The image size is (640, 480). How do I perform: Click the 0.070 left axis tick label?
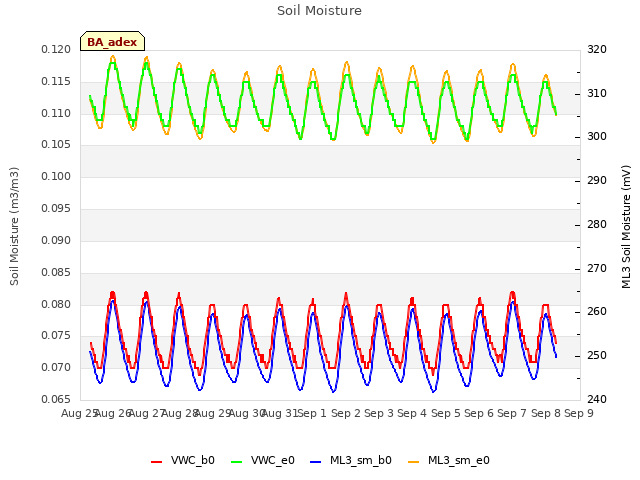click(x=56, y=367)
